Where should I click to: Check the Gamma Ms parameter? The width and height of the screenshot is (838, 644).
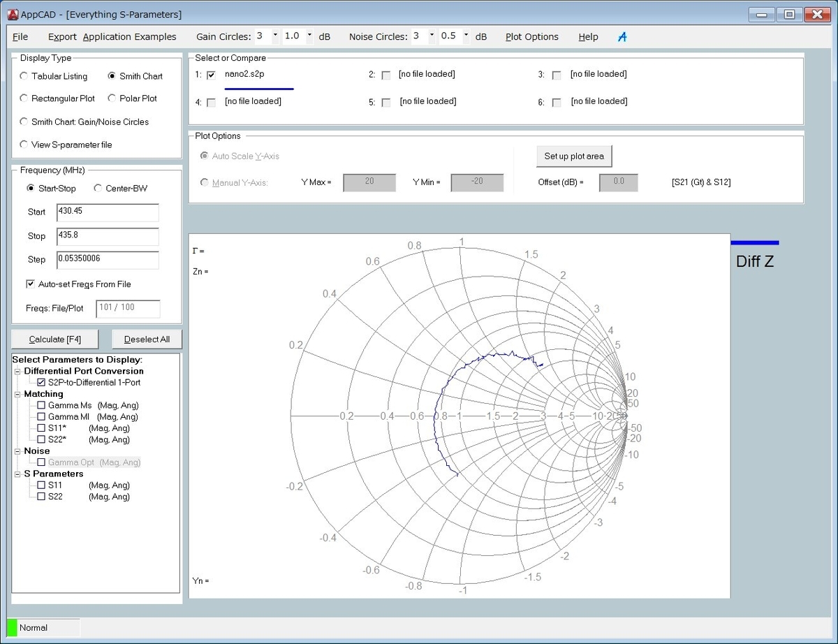click(41, 405)
